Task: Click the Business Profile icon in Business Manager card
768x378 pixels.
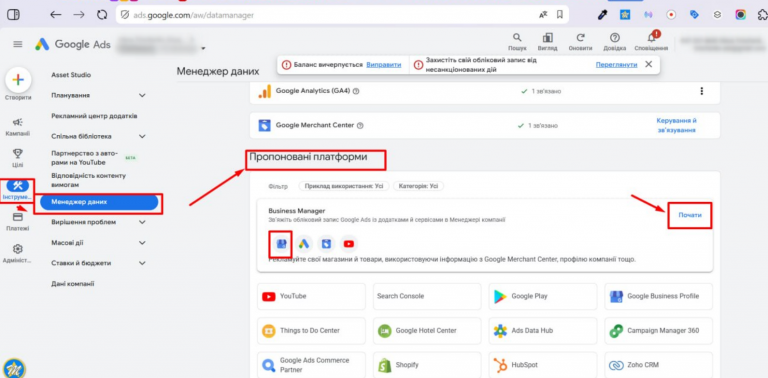Action: (x=281, y=243)
